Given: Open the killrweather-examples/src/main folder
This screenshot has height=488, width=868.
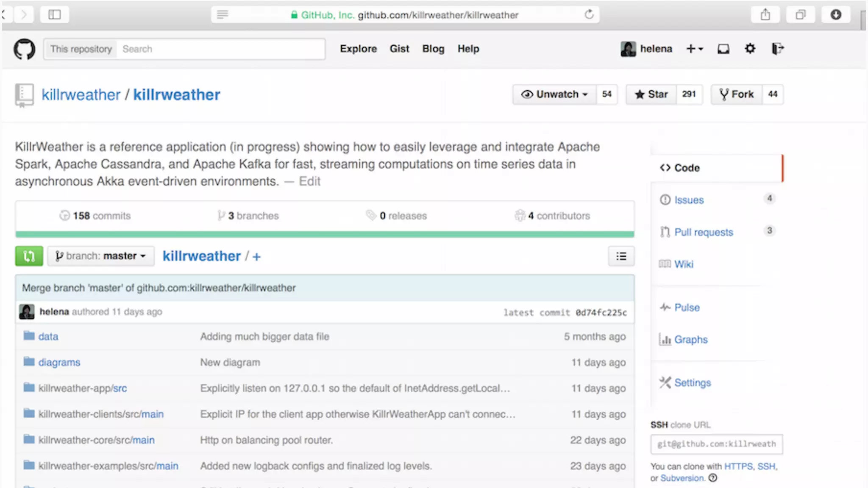Looking at the screenshot, I should [108, 466].
